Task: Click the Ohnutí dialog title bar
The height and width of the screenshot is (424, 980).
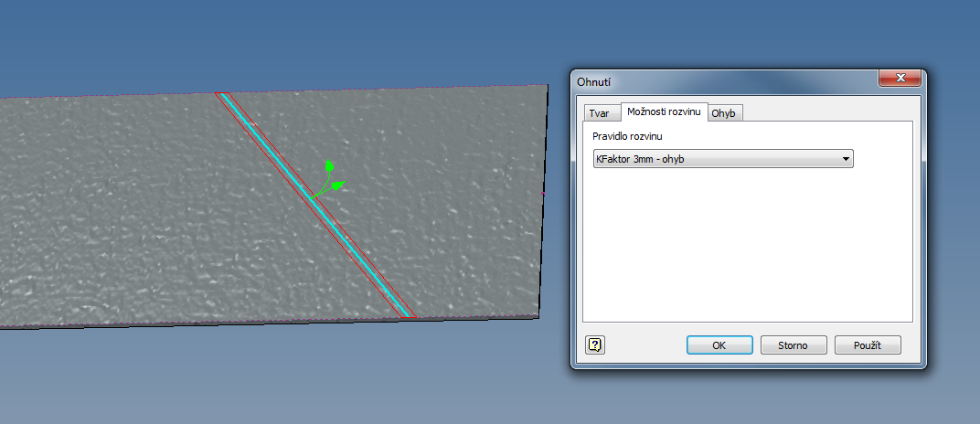Action: coord(713,81)
